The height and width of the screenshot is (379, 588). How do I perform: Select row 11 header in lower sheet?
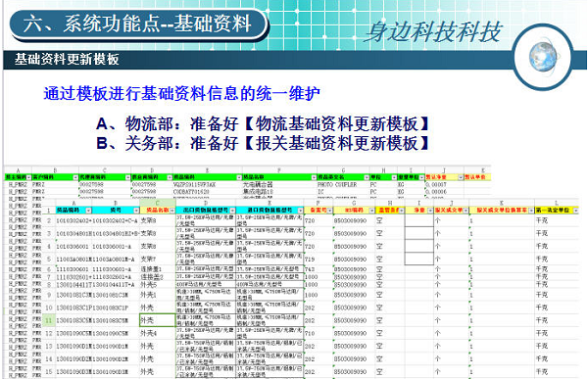pyautogui.click(x=48, y=320)
